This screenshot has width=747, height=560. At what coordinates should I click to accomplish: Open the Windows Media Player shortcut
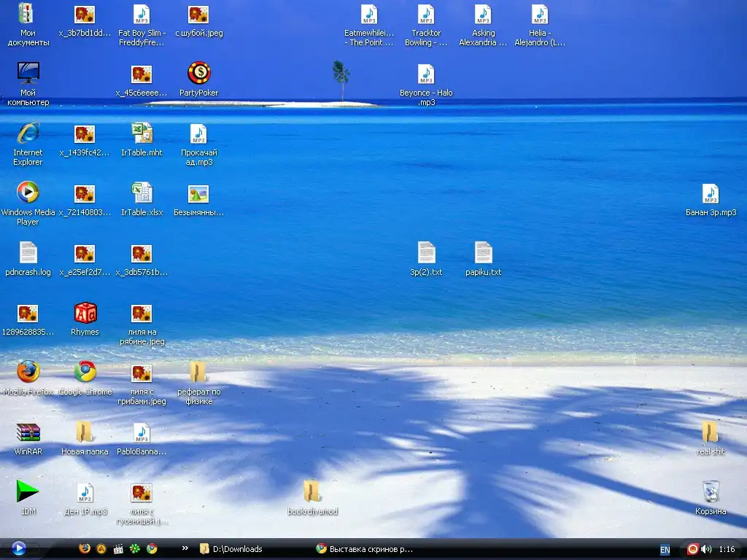[x=28, y=193]
